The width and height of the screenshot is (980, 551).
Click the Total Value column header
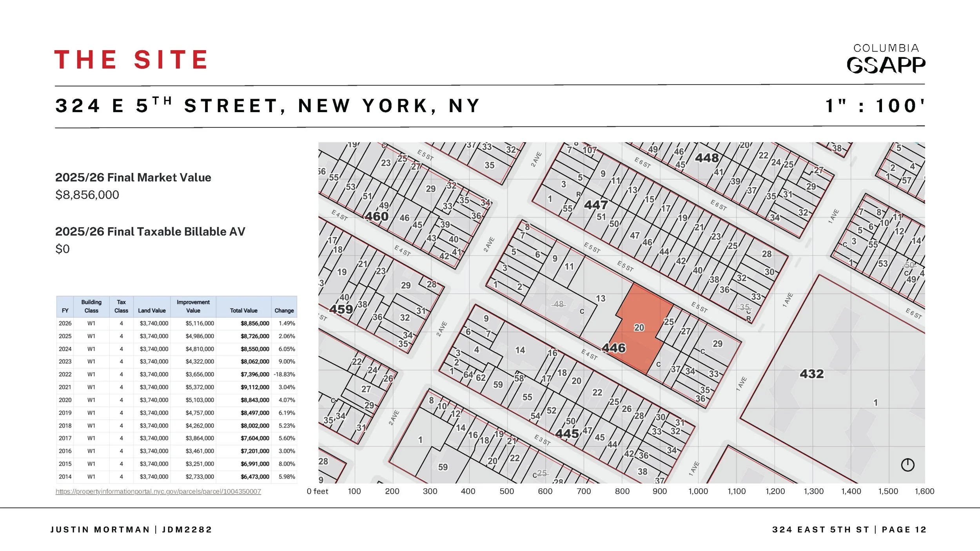click(x=243, y=310)
